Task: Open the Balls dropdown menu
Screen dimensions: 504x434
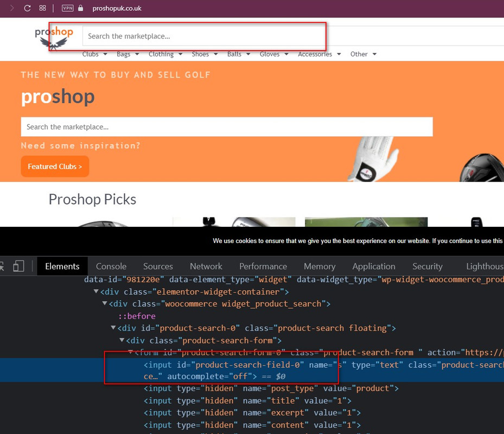Action: (x=239, y=54)
